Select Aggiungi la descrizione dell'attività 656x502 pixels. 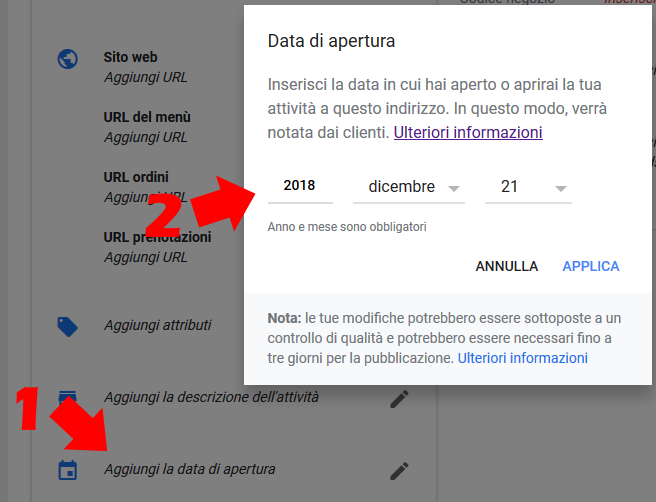pos(211,397)
